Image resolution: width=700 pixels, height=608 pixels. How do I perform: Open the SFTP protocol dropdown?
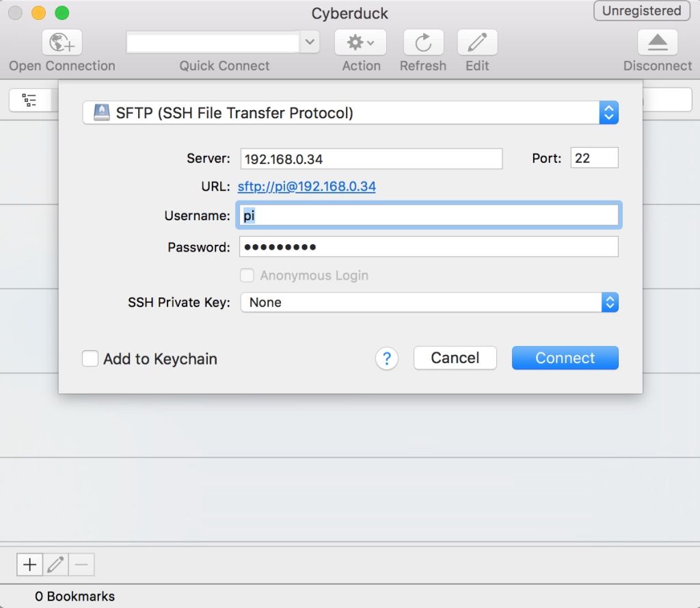[x=351, y=113]
